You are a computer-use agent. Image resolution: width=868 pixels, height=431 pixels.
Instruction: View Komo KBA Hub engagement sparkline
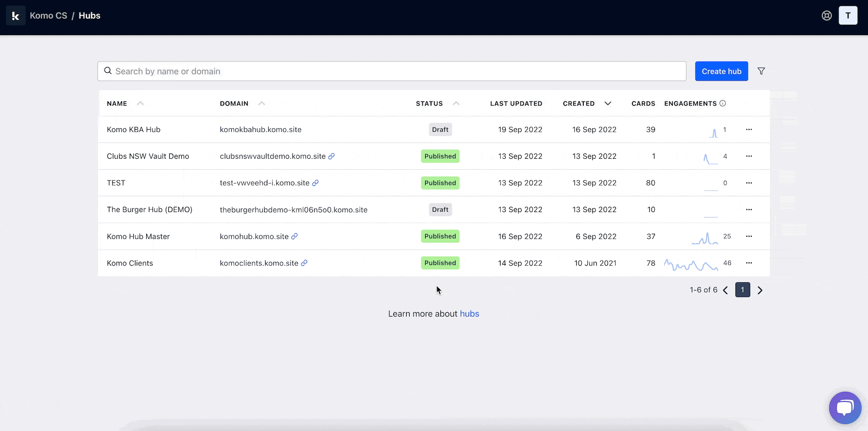(x=713, y=133)
